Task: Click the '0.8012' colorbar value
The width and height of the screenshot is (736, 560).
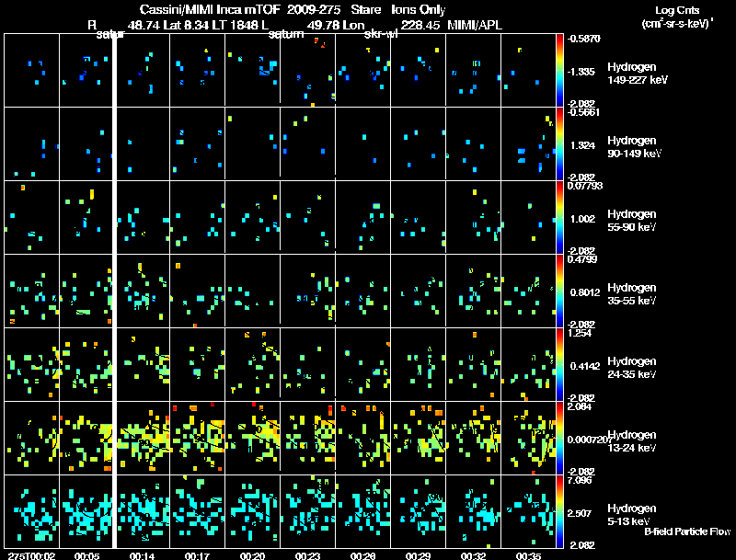Action: coord(585,292)
